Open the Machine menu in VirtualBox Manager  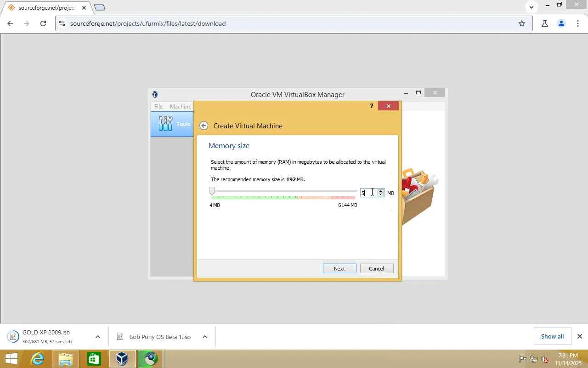pyautogui.click(x=181, y=106)
